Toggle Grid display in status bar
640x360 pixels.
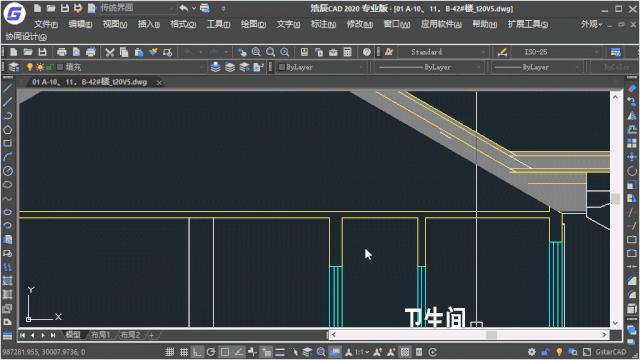pyautogui.click(x=184, y=352)
